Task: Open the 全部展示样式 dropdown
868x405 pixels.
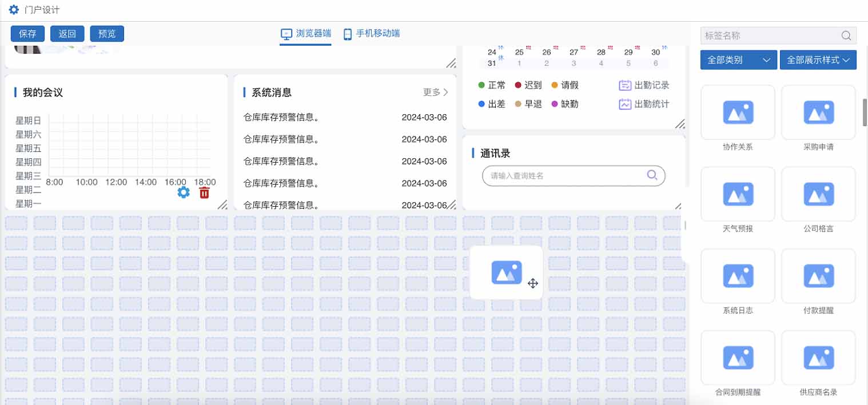Action: 818,59
